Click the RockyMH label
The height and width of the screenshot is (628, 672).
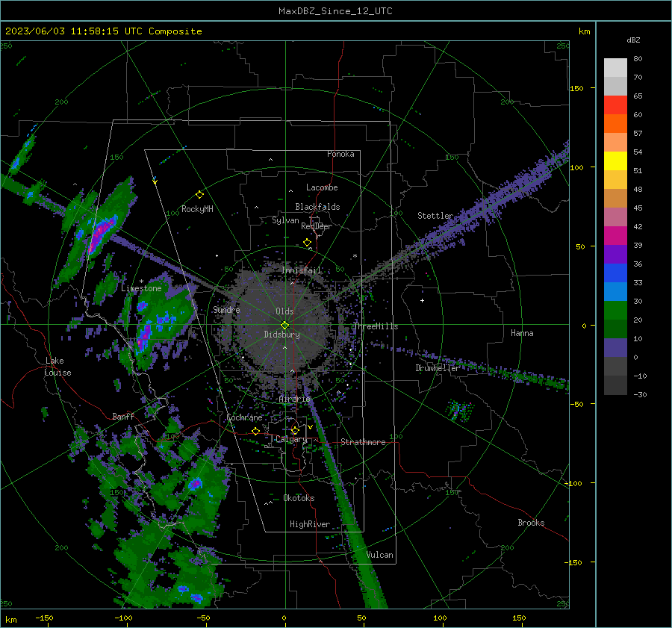(197, 209)
